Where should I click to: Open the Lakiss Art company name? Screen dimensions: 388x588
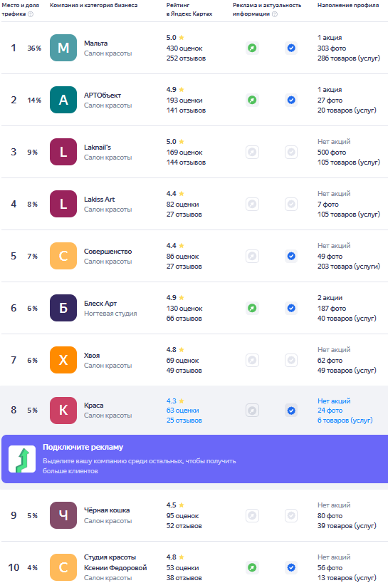coord(99,200)
